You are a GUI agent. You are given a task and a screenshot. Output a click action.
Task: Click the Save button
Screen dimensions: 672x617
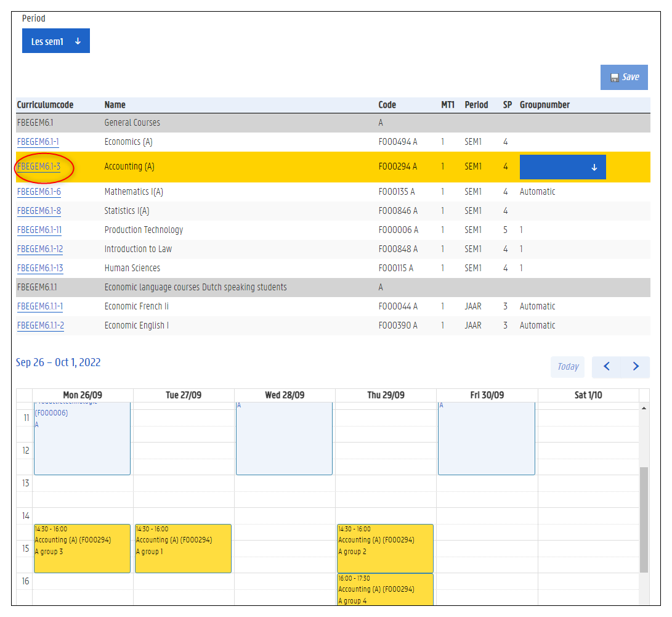click(x=624, y=78)
